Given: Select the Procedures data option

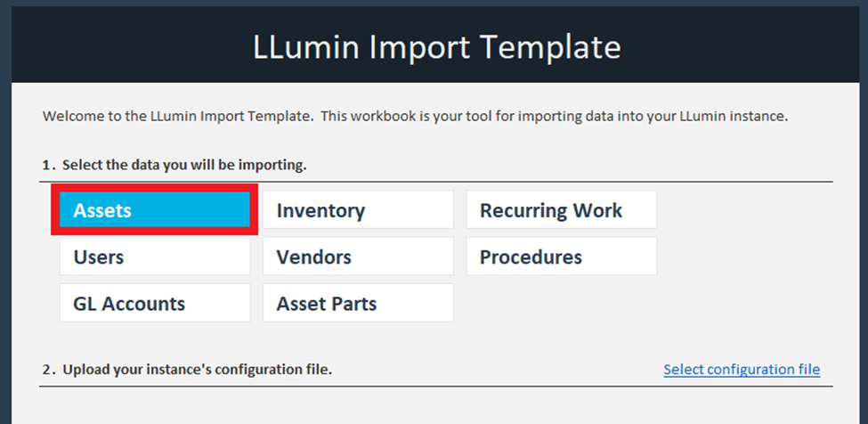Looking at the screenshot, I should pyautogui.click(x=561, y=257).
